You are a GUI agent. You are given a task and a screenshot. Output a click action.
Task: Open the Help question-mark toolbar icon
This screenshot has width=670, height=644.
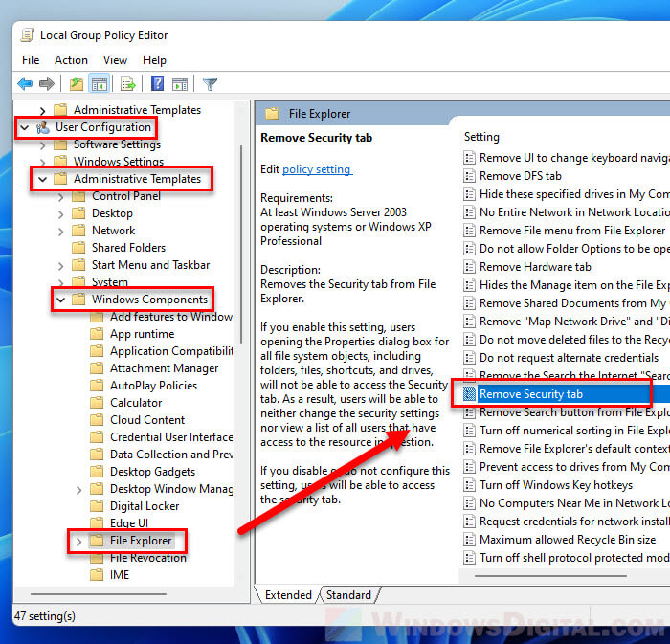[157, 83]
